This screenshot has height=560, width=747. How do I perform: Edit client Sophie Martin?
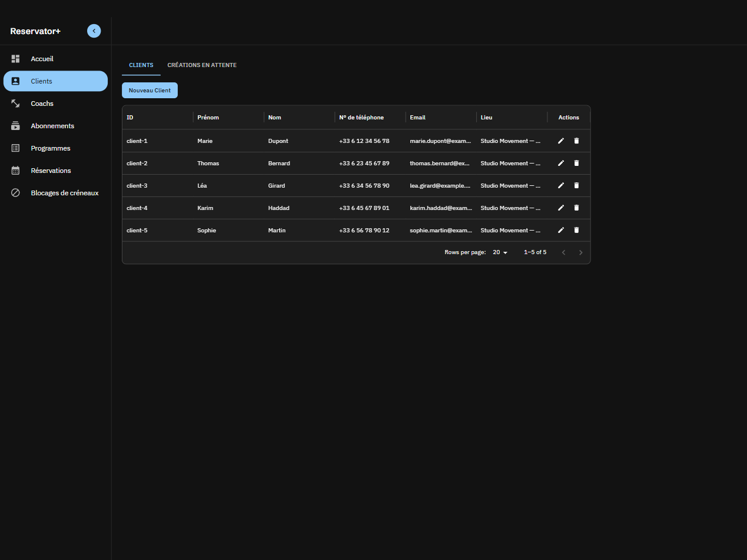point(561,231)
